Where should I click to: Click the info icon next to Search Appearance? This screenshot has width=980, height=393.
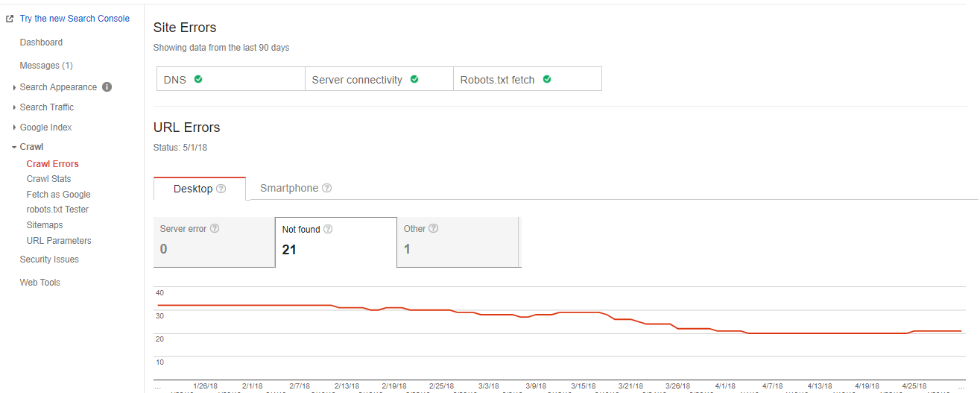coord(107,87)
